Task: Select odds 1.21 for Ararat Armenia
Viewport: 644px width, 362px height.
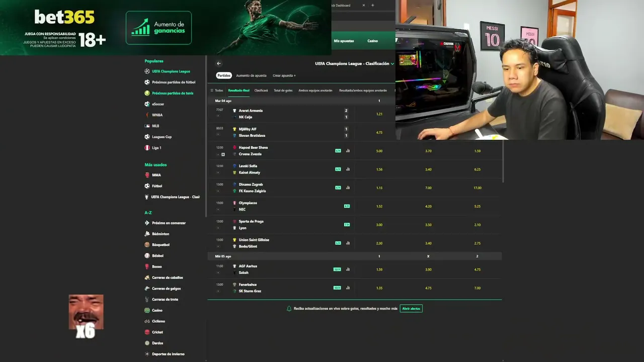Action: click(x=379, y=114)
